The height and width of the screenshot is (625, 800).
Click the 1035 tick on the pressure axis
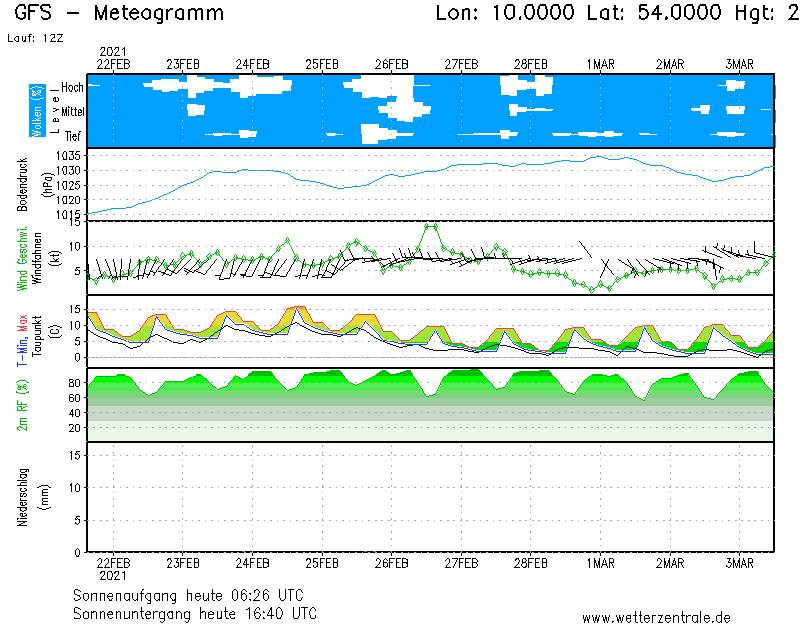69,156
